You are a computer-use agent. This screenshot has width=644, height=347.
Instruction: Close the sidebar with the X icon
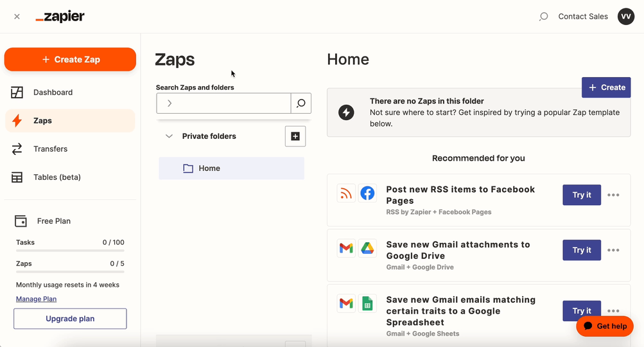17,17
